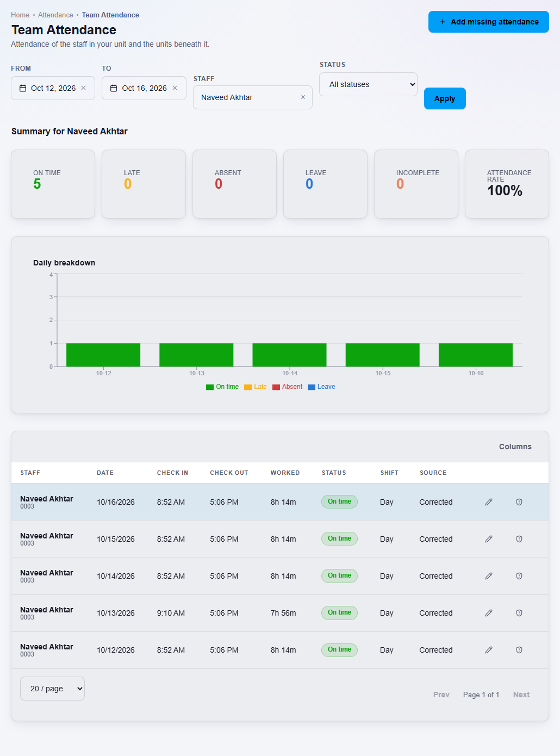Sort by the Date column header
560x756 pixels.
[x=105, y=473]
